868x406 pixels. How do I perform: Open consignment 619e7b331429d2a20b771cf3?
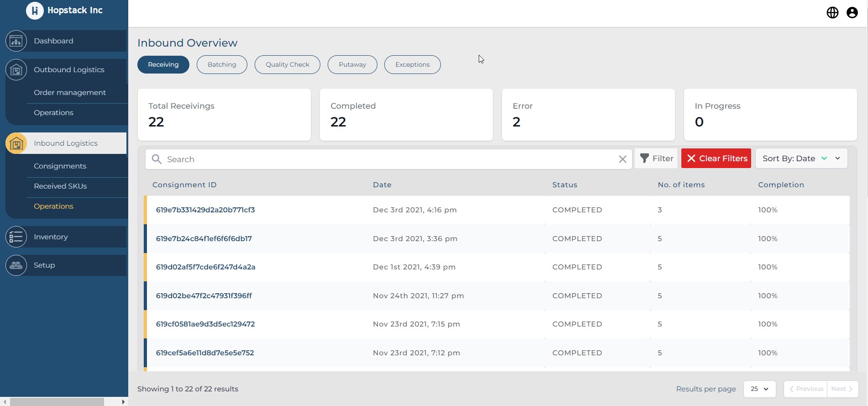click(x=205, y=210)
